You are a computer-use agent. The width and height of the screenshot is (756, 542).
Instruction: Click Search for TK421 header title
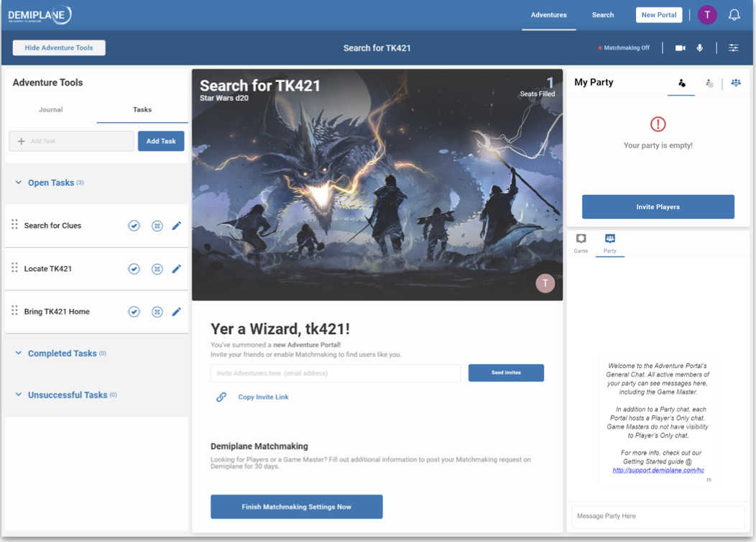pyautogui.click(x=377, y=47)
